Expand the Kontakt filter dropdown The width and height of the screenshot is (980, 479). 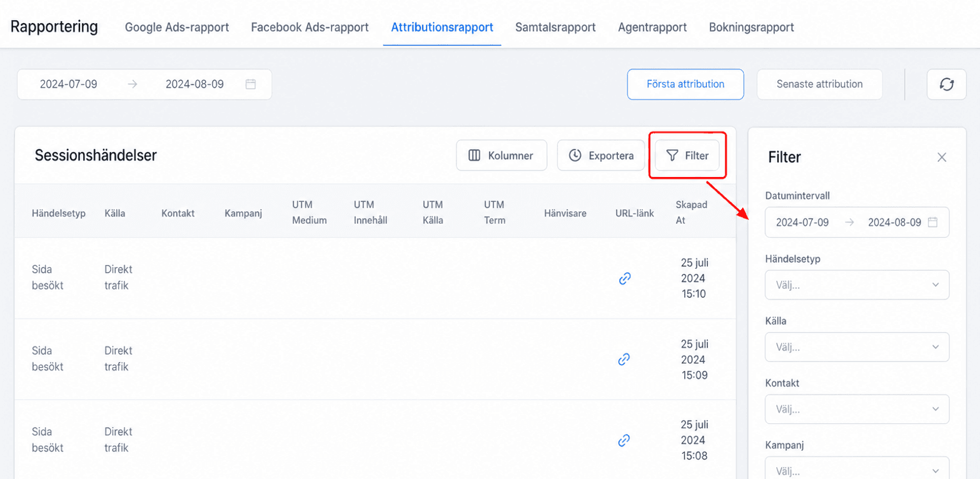pyautogui.click(x=857, y=409)
